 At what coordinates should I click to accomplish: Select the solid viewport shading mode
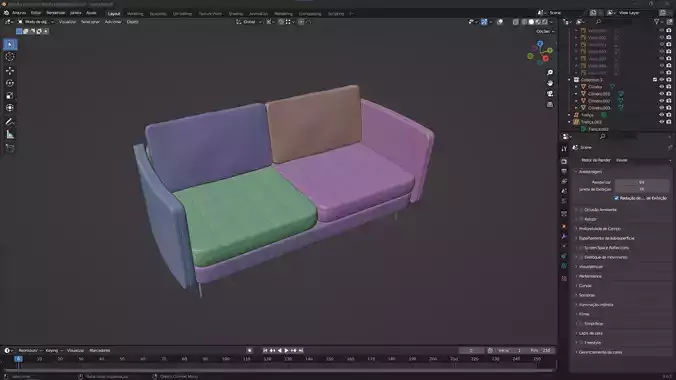tap(531, 22)
